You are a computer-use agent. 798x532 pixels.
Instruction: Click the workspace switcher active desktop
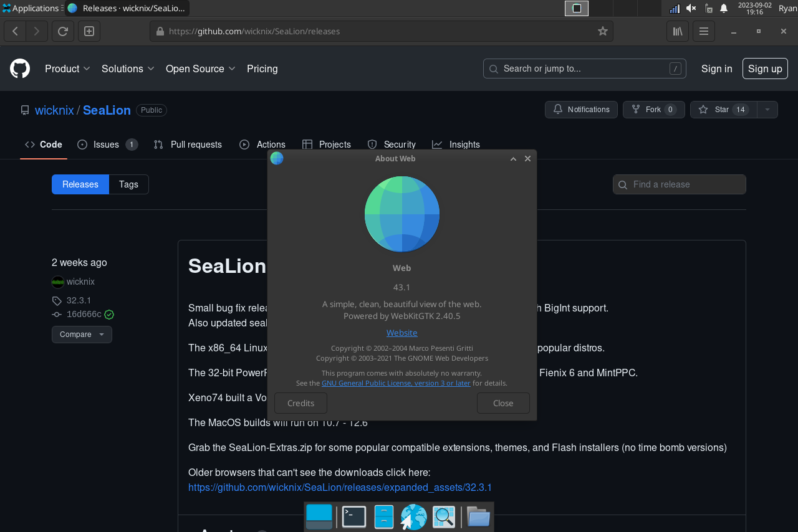[x=577, y=8]
